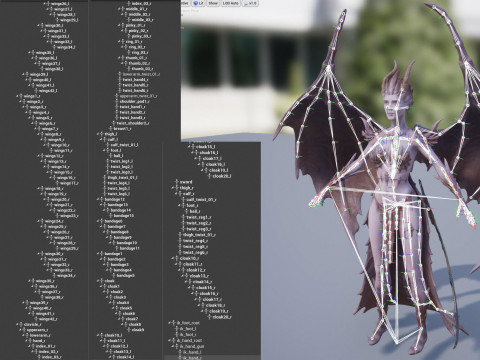Viewport: 480px width, 360px height.
Task: Click the bone icon beside cloak10_r
Action: coord(177,258)
